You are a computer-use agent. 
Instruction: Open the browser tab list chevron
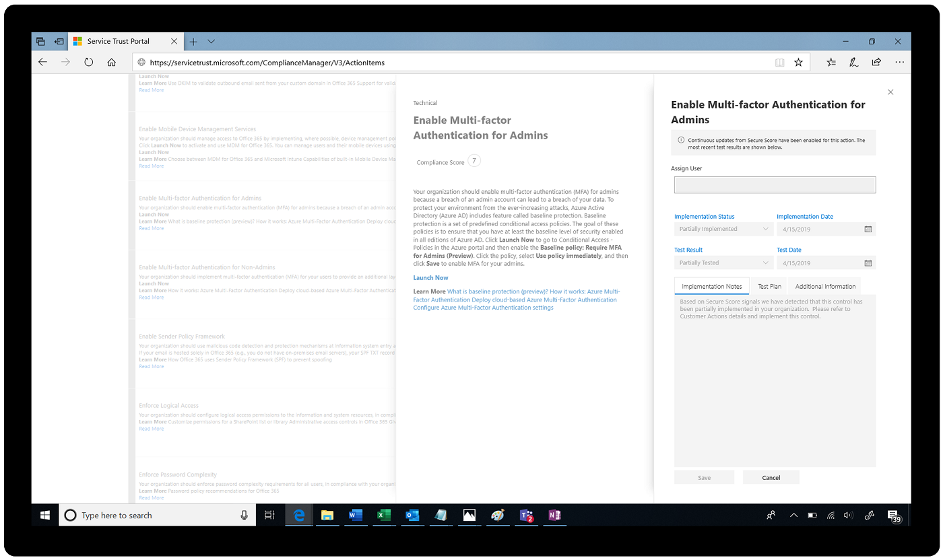tap(212, 42)
